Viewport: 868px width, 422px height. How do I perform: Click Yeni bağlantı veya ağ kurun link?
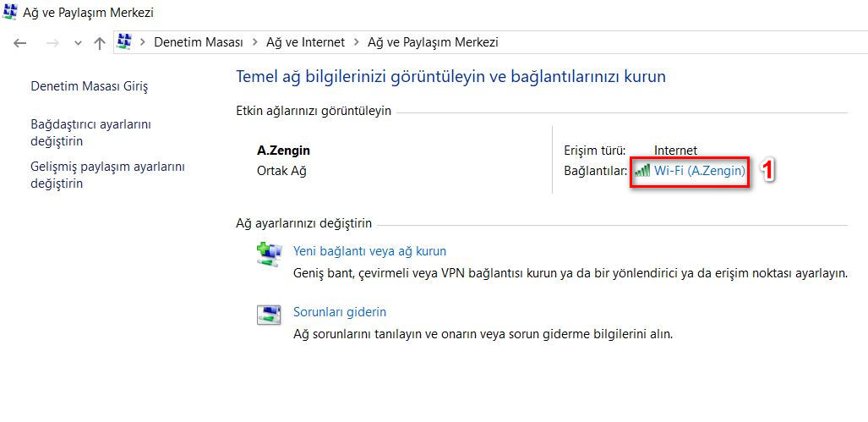[369, 251]
